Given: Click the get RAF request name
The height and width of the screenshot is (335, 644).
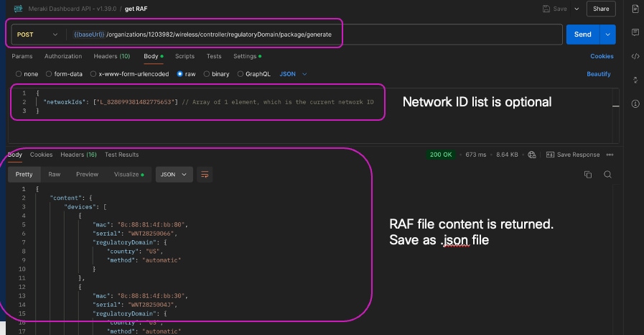Looking at the screenshot, I should [x=136, y=9].
